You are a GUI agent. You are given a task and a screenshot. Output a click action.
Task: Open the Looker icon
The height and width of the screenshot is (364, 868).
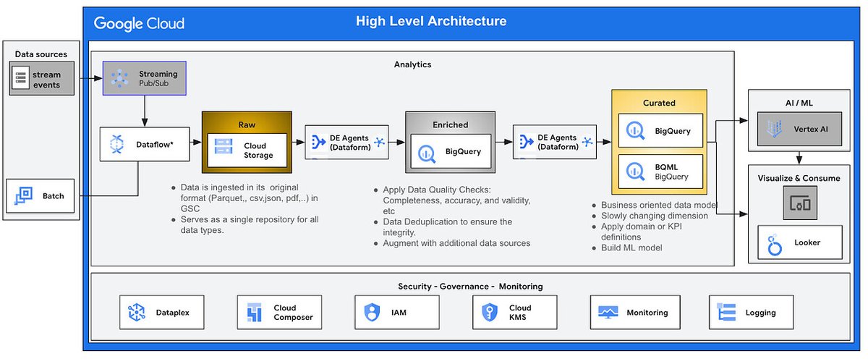coord(774,242)
